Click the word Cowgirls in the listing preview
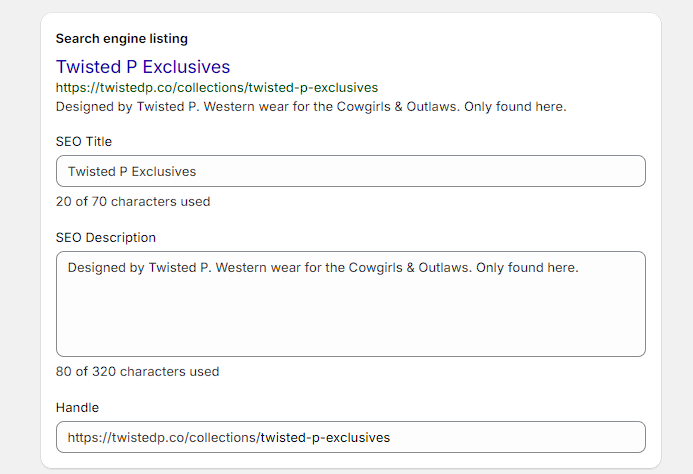Screen dimensions: 693x474 pyautogui.click(x=389, y=106)
